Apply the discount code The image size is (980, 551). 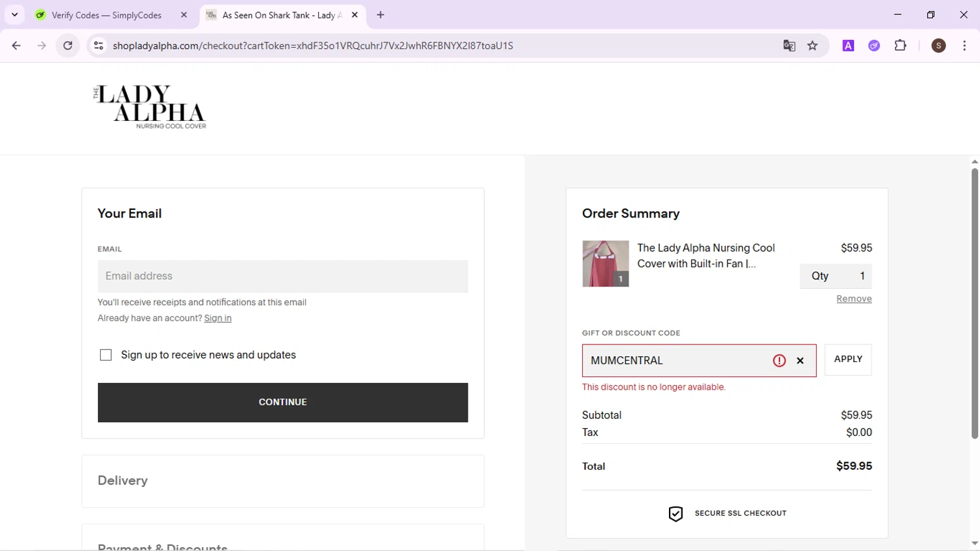[x=848, y=359]
